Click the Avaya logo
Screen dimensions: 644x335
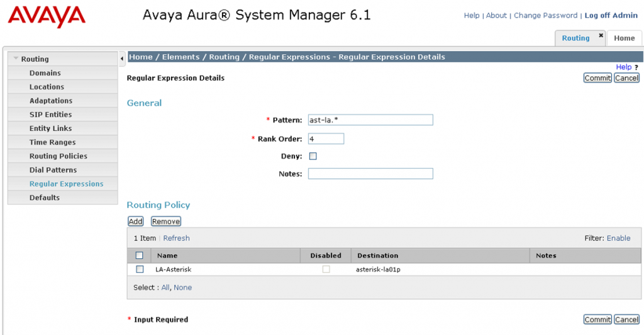(47, 16)
